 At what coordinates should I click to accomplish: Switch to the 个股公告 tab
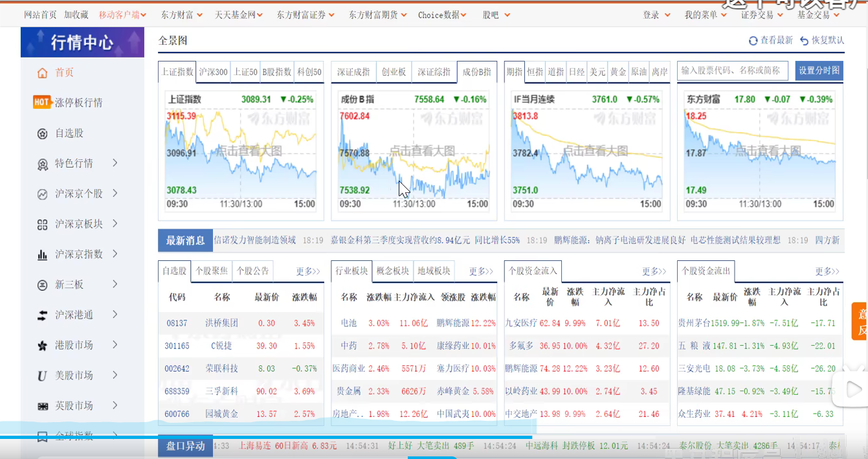pos(252,271)
